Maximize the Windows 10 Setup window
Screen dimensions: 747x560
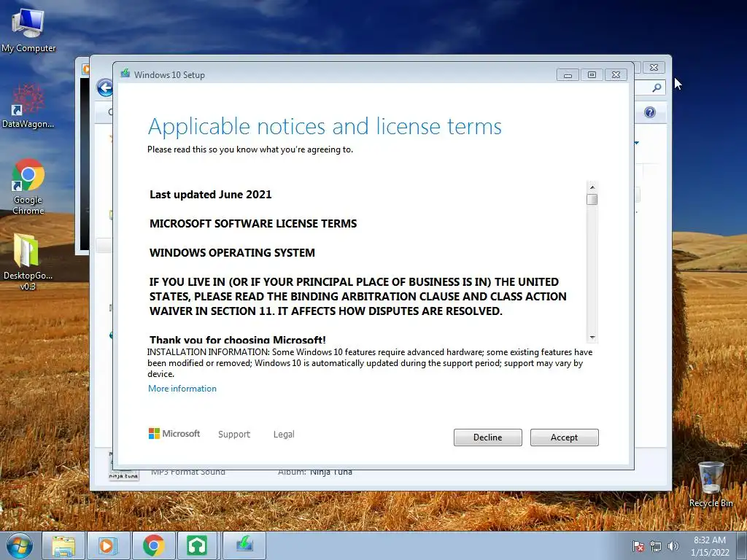[x=592, y=75]
